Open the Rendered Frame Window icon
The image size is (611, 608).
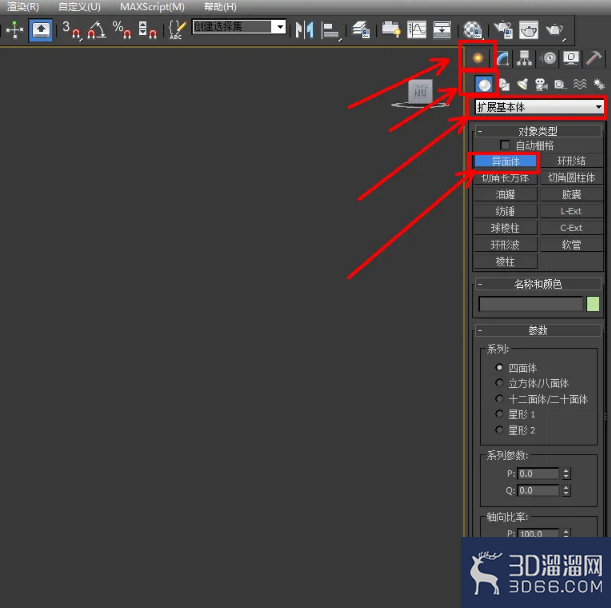click(x=528, y=30)
